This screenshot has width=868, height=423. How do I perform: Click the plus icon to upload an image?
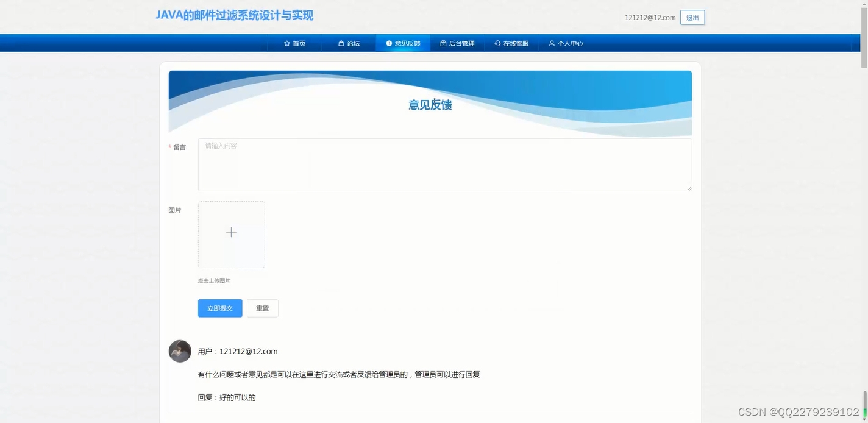pos(231,232)
